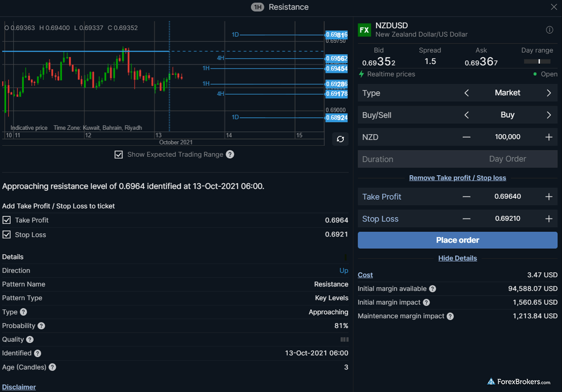Click the help icon next to Probability
Screen dimensions: 562x392
42,326
